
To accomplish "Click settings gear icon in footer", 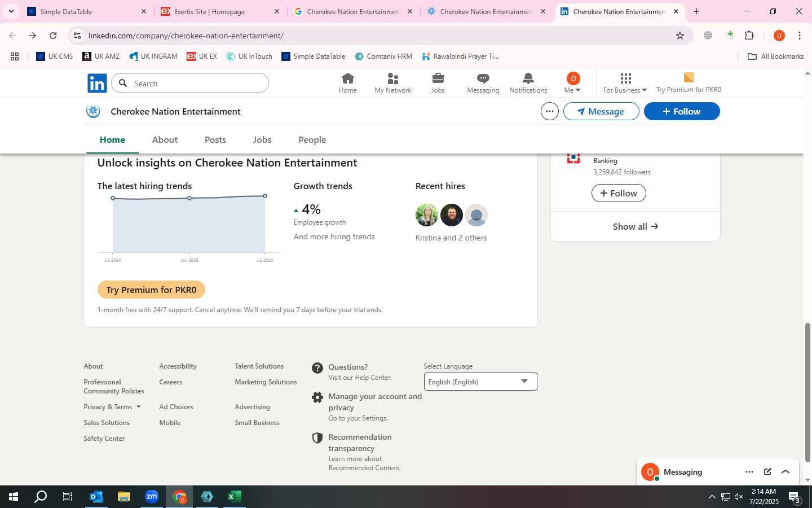I will 317,397.
